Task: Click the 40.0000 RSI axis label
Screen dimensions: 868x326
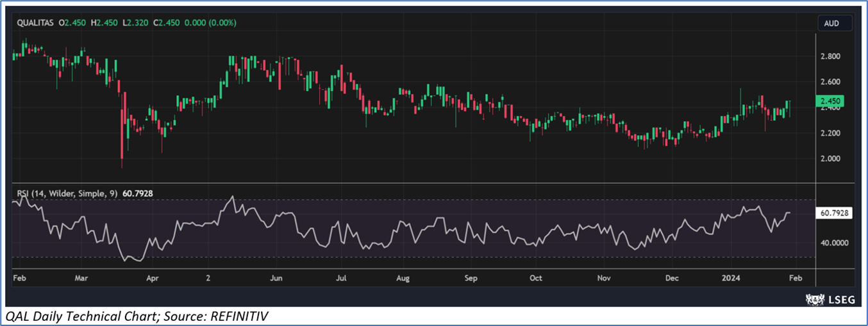Action: [832, 243]
